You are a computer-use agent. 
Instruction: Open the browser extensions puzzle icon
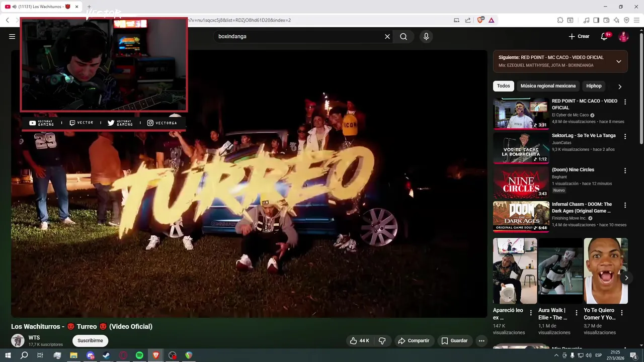pyautogui.click(x=560, y=20)
